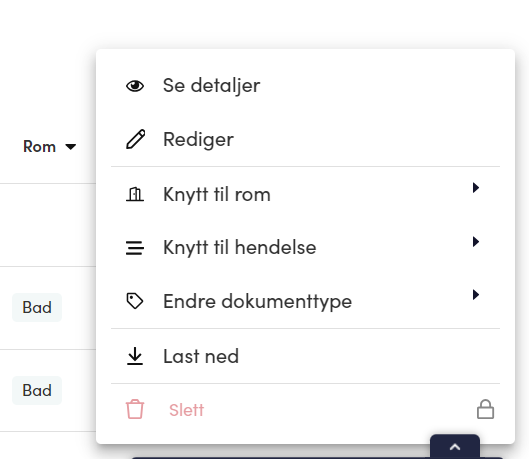Choose Rediger from the context menu
This screenshot has height=459, width=529.
(x=305, y=139)
